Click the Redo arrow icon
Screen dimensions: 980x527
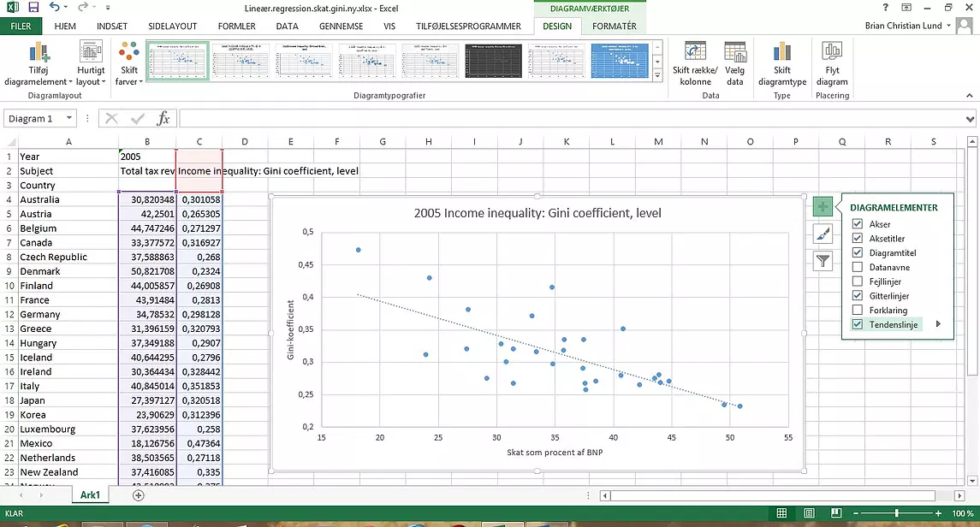82,8
